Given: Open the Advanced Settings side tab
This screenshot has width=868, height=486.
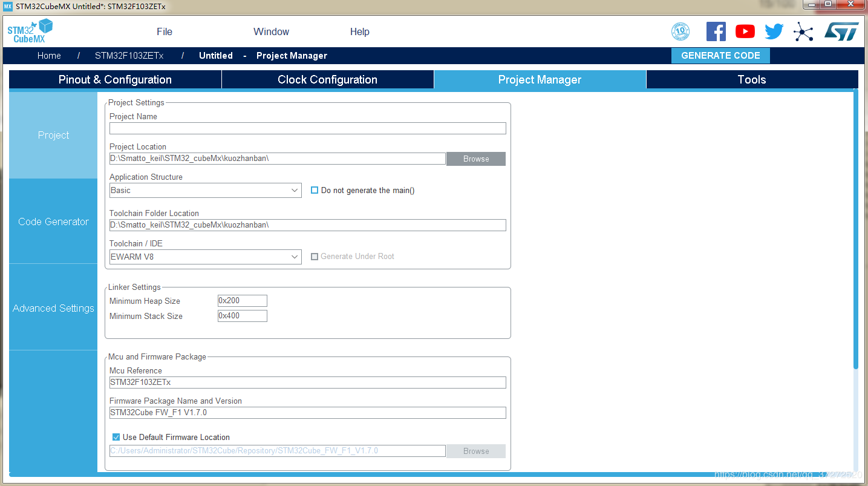Looking at the screenshot, I should point(53,308).
